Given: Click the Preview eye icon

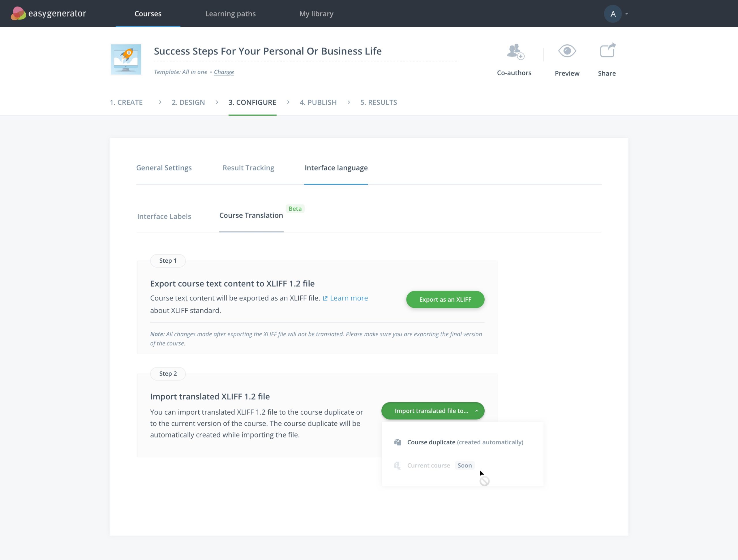Looking at the screenshot, I should coord(567,51).
